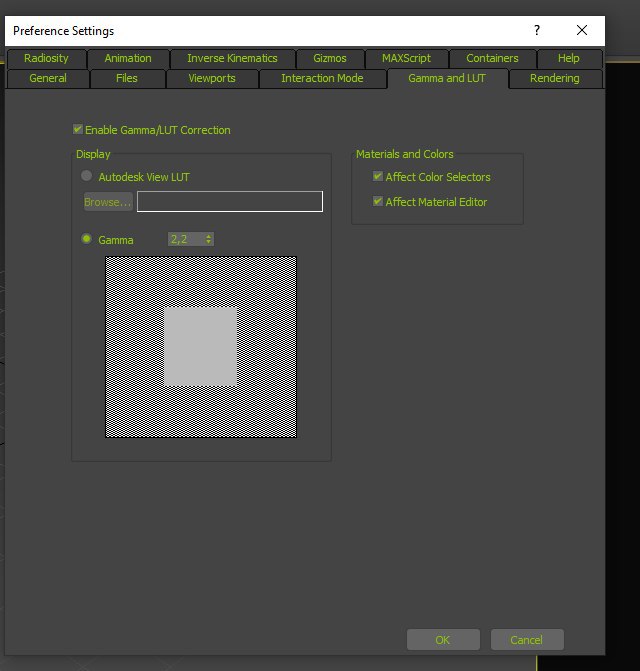Uncheck Affect Material Editor
Image resolution: width=640 pixels, height=671 pixels.
(378, 201)
